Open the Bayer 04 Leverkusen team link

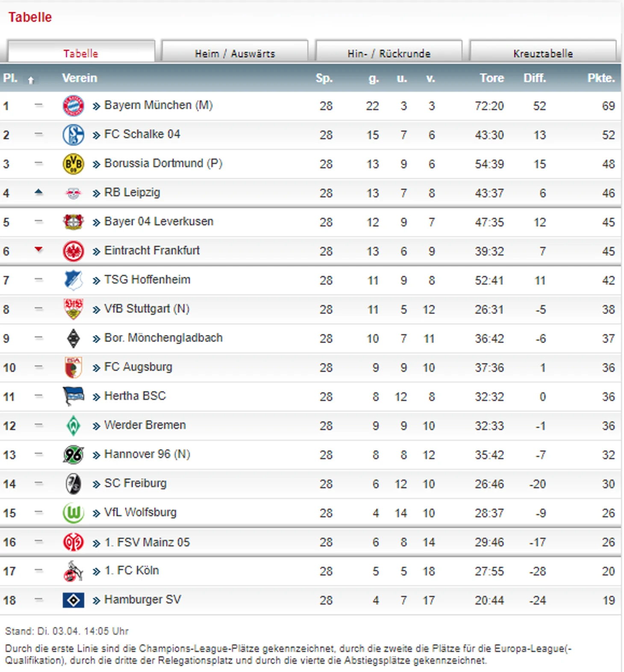[x=159, y=222]
